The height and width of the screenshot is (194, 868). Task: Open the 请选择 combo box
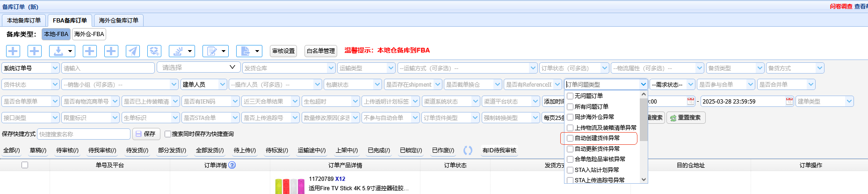[199, 67]
